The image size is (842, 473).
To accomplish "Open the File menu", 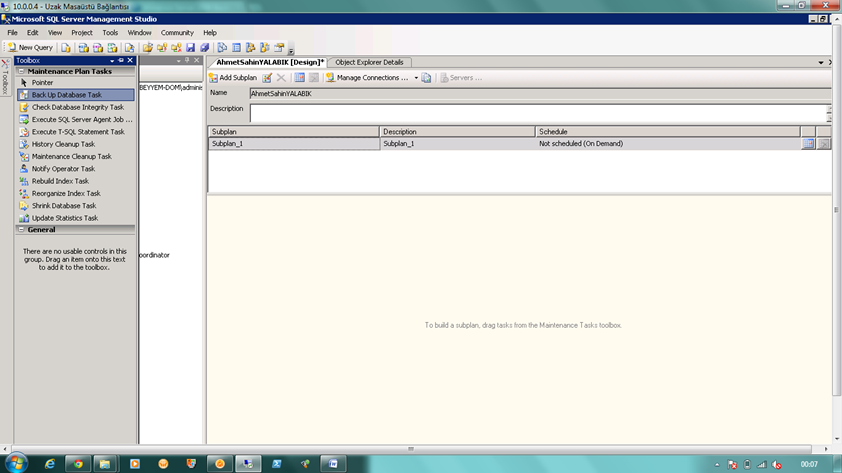I will tap(12, 33).
